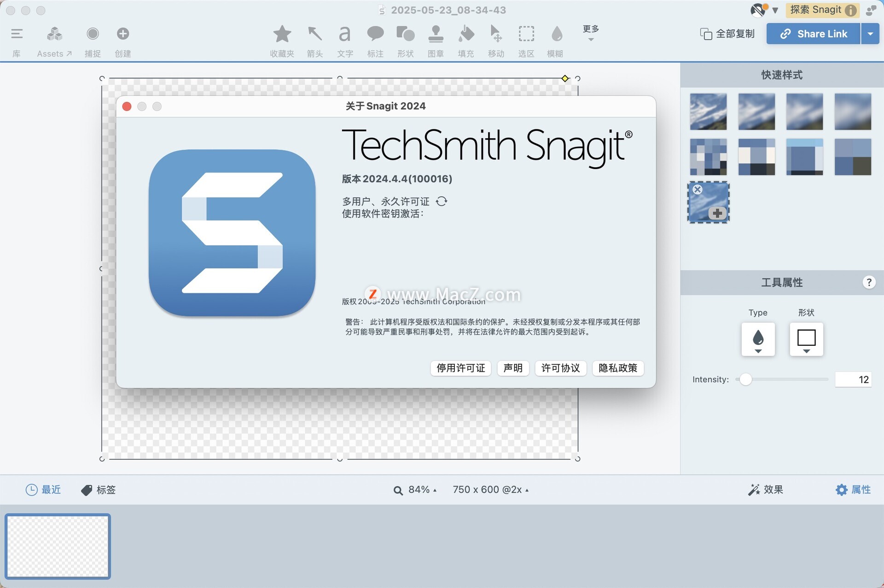Select the Move tool
Viewport: 884px width, 588px height.
click(x=496, y=34)
